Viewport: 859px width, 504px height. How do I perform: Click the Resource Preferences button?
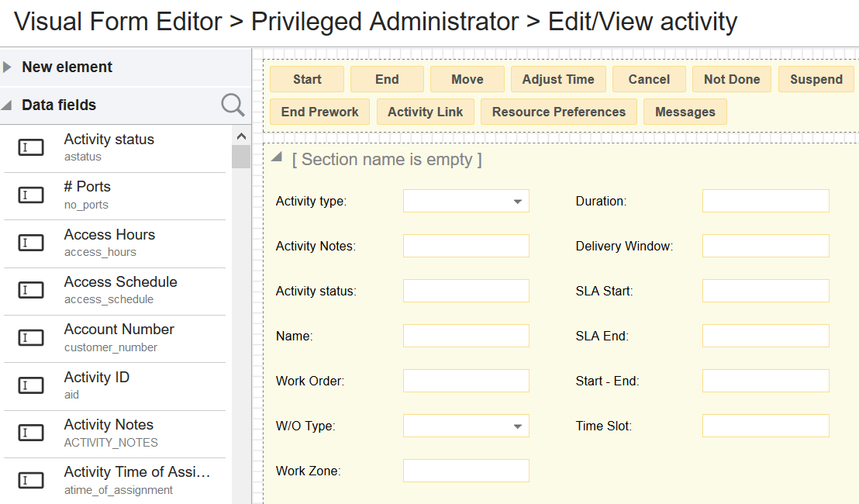click(x=558, y=112)
